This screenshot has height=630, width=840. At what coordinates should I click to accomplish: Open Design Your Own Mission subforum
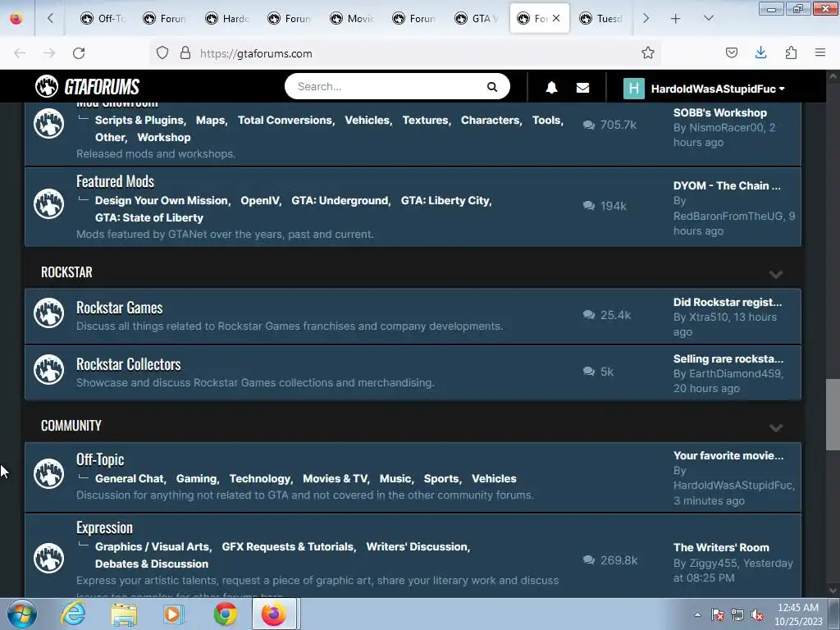(162, 200)
